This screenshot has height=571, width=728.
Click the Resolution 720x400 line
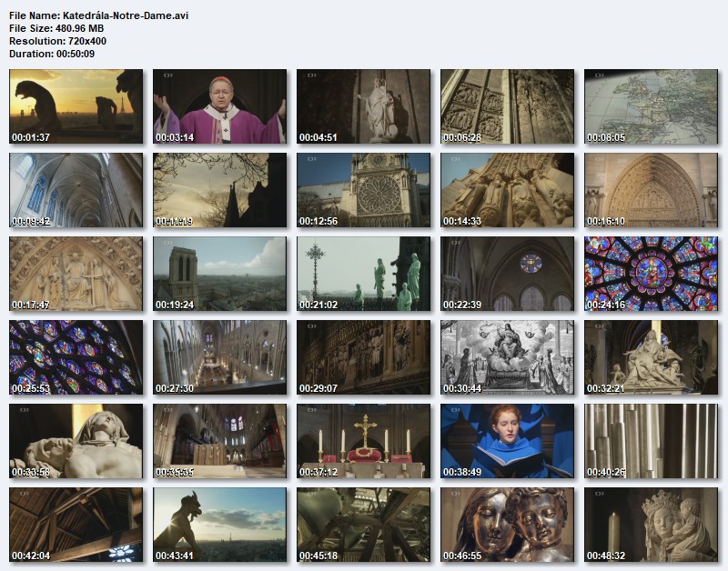tap(57, 41)
